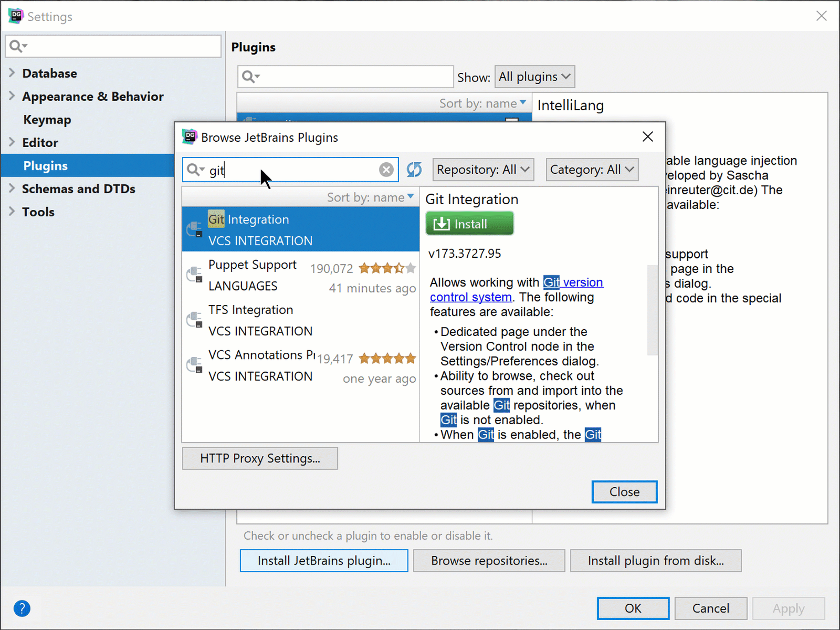Image resolution: width=840 pixels, height=630 pixels.
Task: Click the Plugins panel search field
Action: (x=345, y=77)
